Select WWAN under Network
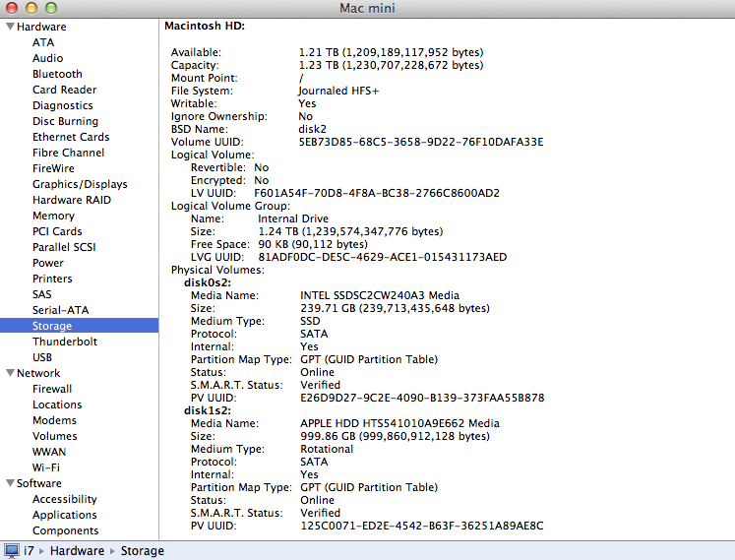The image size is (735, 560). pos(49,452)
